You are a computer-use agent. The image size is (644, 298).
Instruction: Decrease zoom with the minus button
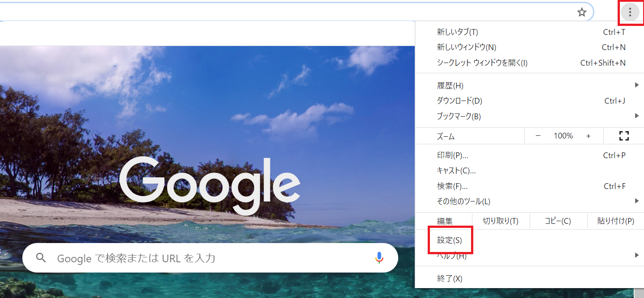tap(538, 136)
